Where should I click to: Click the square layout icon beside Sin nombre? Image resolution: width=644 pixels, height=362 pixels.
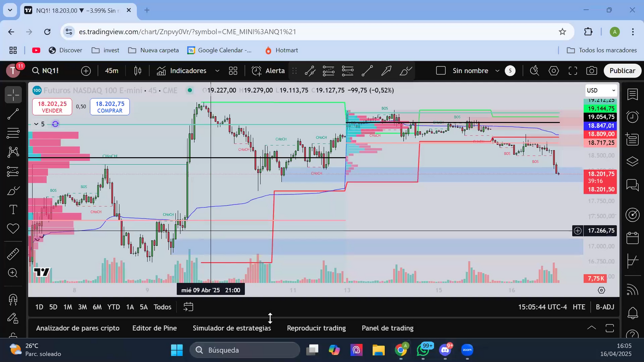coord(441,71)
